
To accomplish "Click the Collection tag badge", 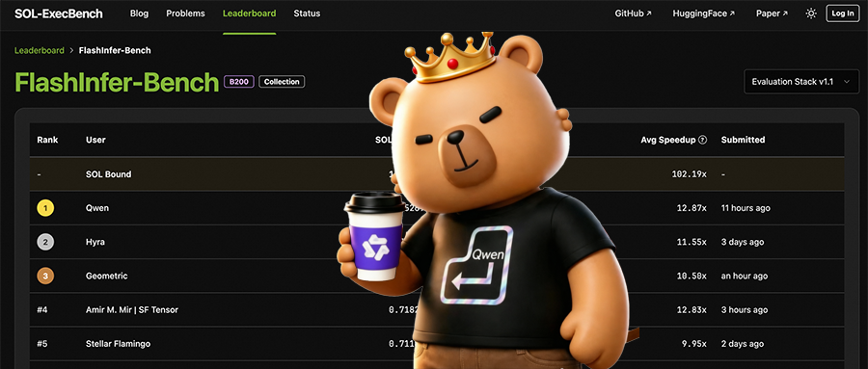I will (282, 82).
